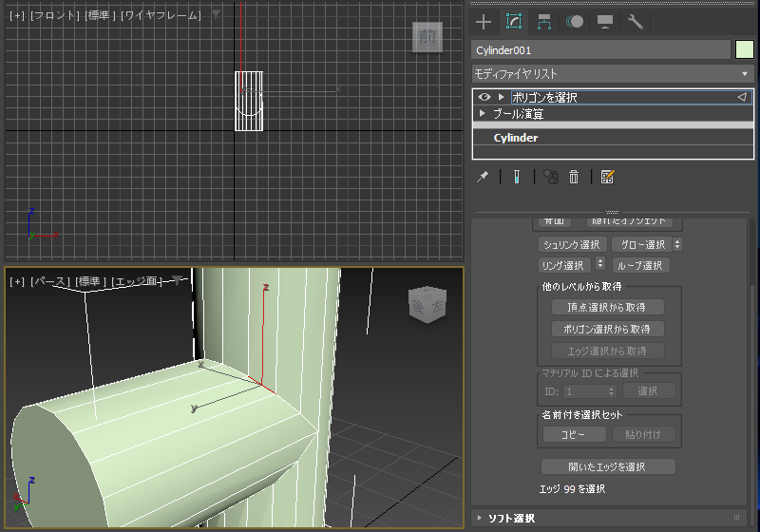Click the material ID spinner arrows

tap(612, 391)
